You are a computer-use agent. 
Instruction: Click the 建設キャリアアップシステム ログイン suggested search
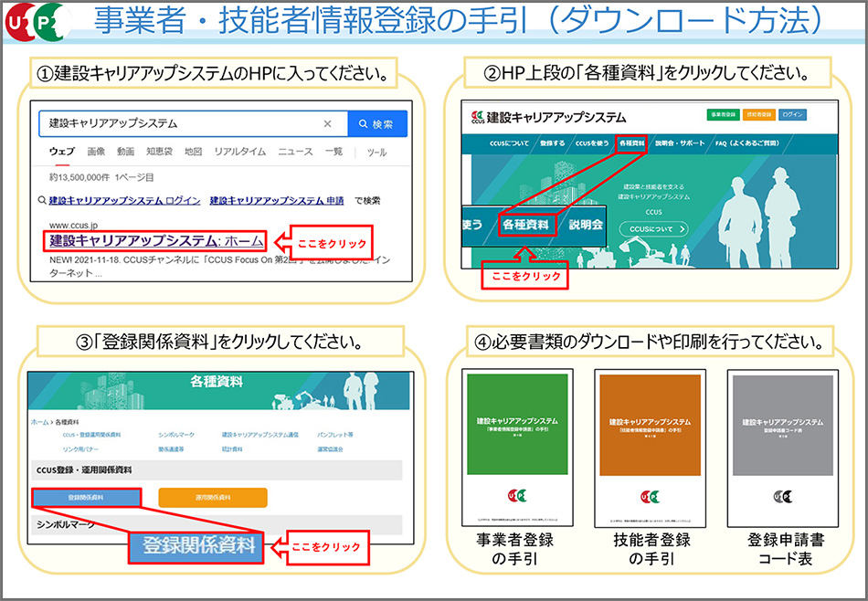(x=124, y=200)
